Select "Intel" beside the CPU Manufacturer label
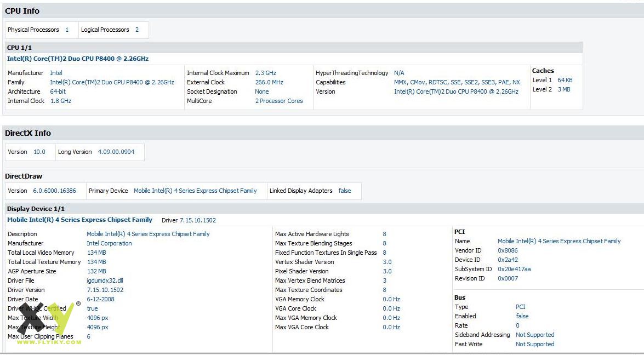Image resolution: width=644 pixels, height=355 pixels. (x=56, y=73)
